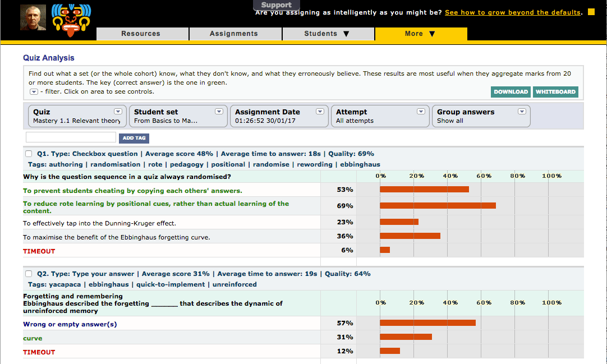607x364 pixels.
Task: Click the yellow square icon in header
Action: pyautogui.click(x=591, y=12)
